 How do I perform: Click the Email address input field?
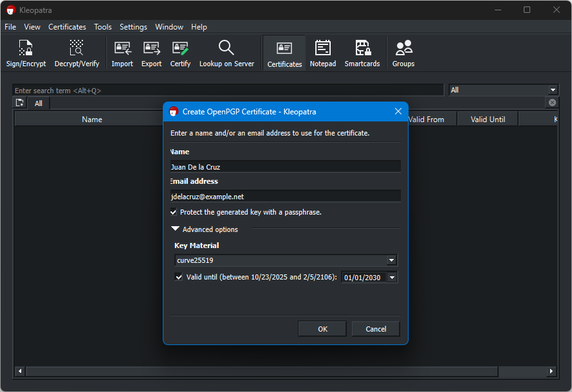[285, 196]
